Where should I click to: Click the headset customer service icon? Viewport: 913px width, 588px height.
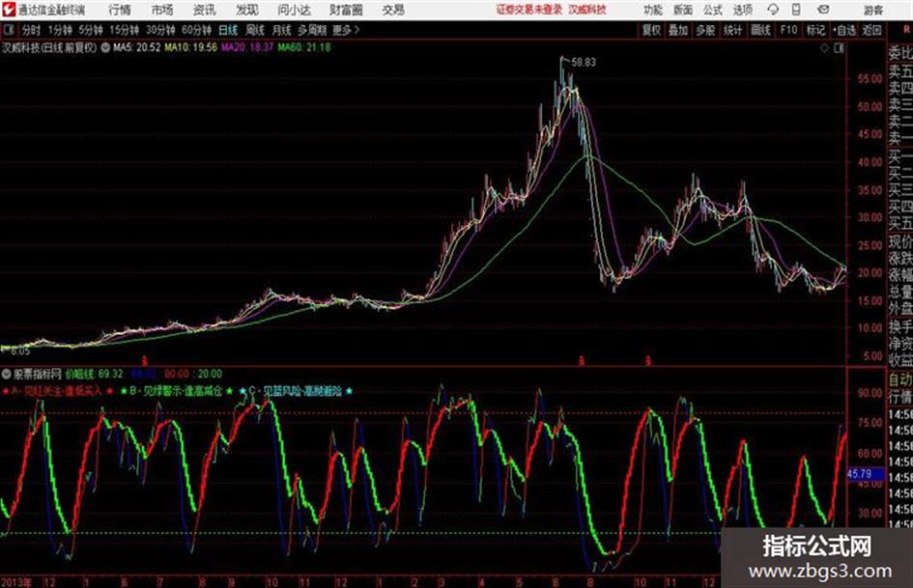[x=773, y=10]
